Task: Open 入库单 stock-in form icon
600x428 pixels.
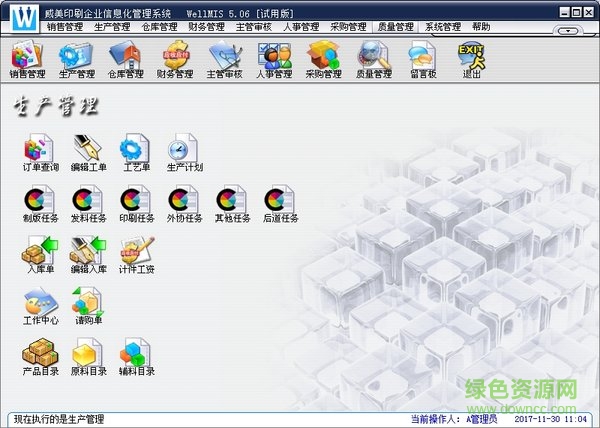Action: click(x=41, y=255)
